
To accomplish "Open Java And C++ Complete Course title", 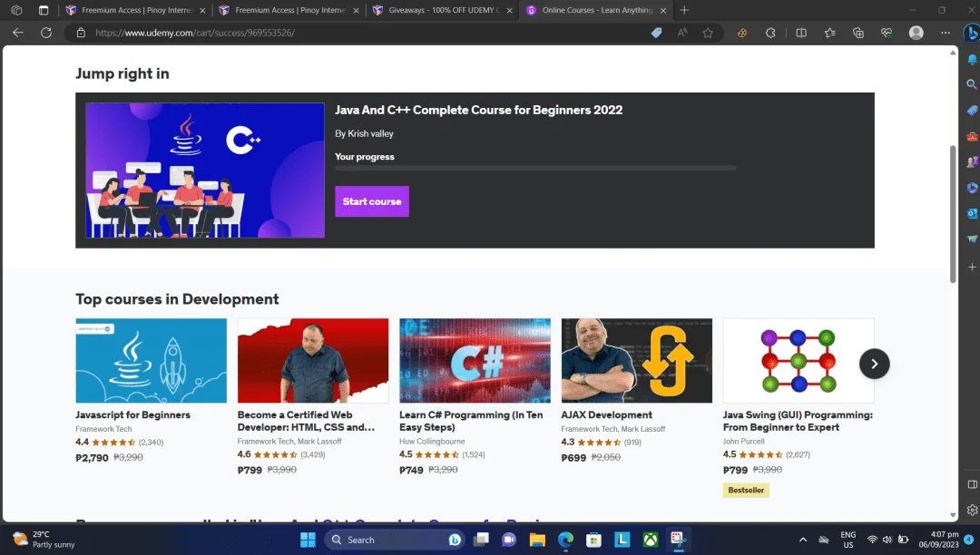I will pyautogui.click(x=479, y=110).
